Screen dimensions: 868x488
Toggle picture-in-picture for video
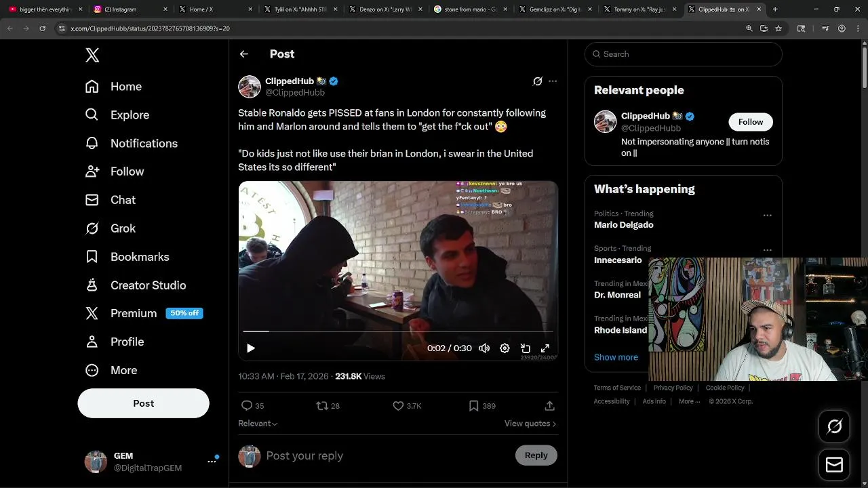525,348
